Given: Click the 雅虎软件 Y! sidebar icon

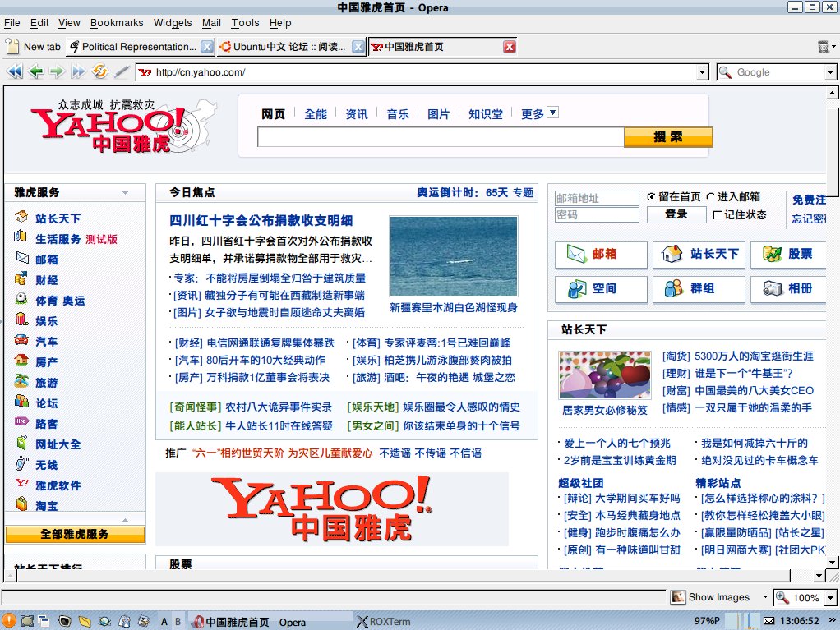Looking at the screenshot, I should click(22, 483).
